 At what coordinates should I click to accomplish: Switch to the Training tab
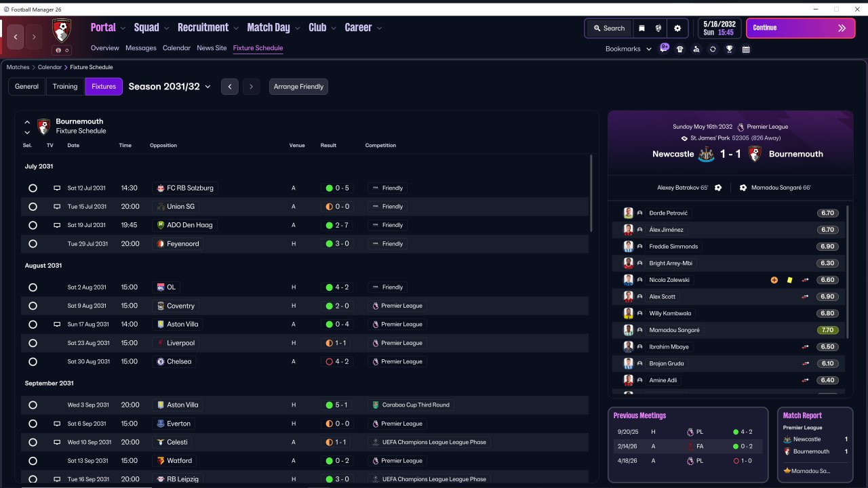[x=65, y=87]
